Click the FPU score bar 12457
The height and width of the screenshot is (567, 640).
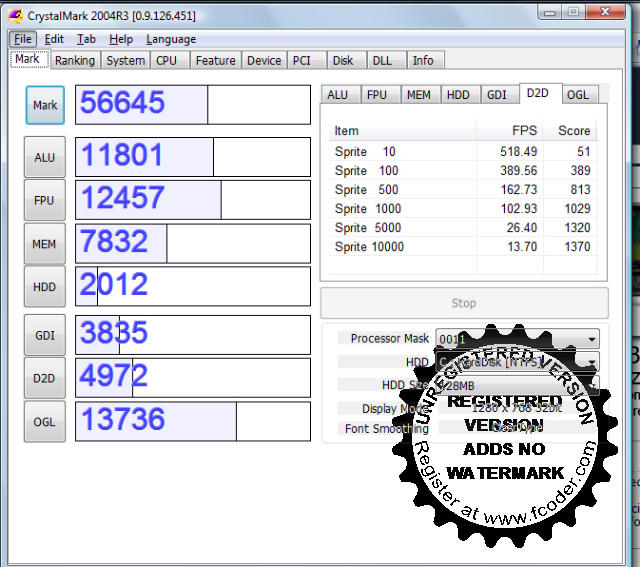tap(193, 200)
